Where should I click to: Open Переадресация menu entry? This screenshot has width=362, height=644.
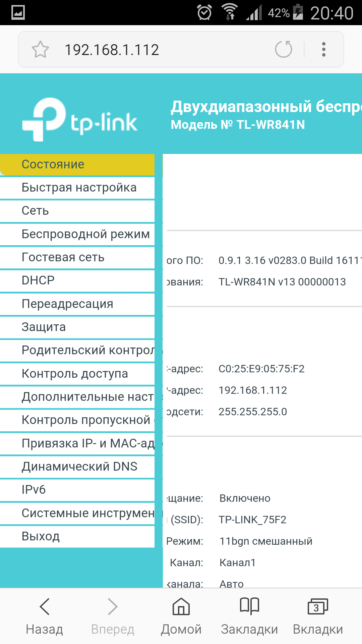click(x=77, y=304)
